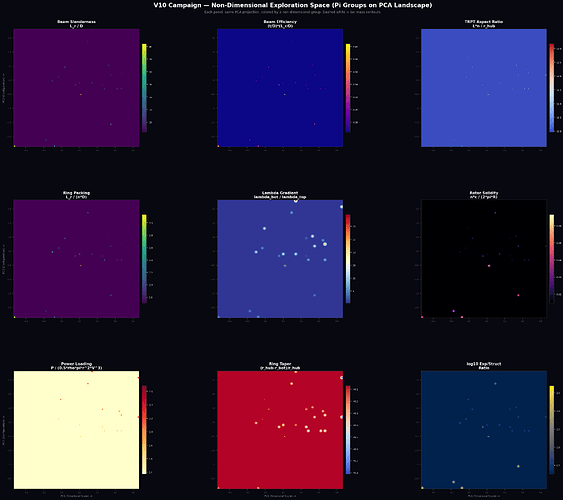This screenshot has height=500, width=563.
Task: Open the TRPT Aspect Ratio panel
Action: pyautogui.click(x=484, y=88)
